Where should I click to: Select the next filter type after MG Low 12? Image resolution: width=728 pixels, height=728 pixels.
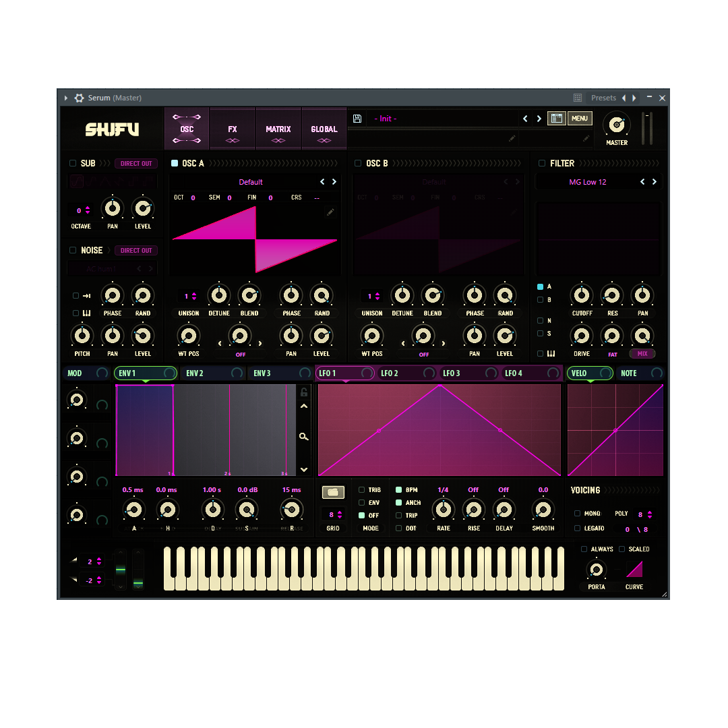point(653,181)
